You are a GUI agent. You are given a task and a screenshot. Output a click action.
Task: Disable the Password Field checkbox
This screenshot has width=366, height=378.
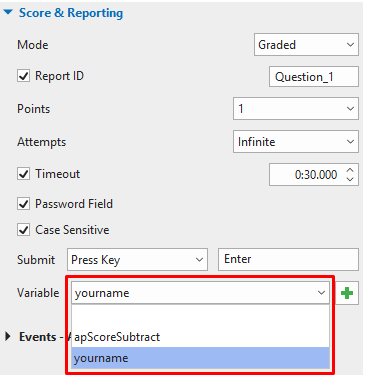23,204
